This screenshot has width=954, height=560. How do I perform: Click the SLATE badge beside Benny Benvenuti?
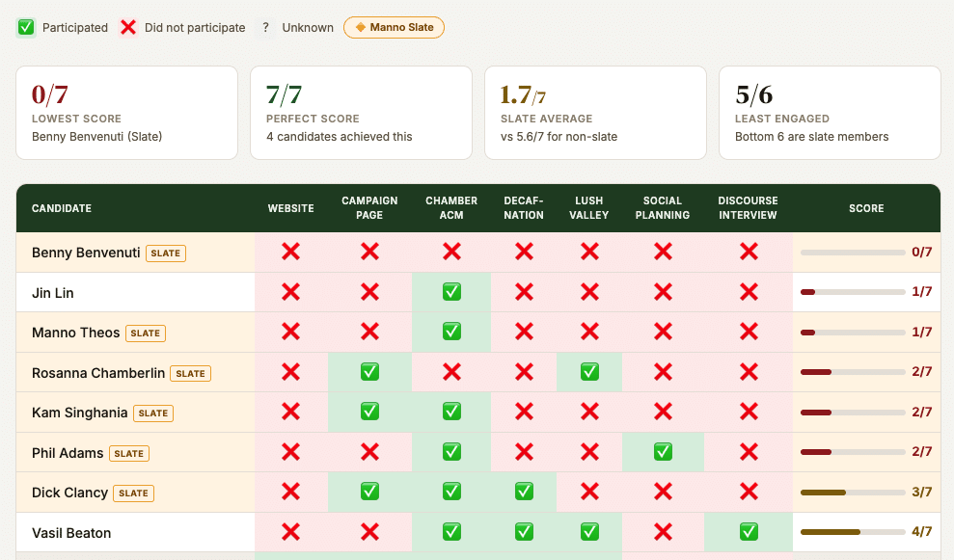[x=166, y=253]
